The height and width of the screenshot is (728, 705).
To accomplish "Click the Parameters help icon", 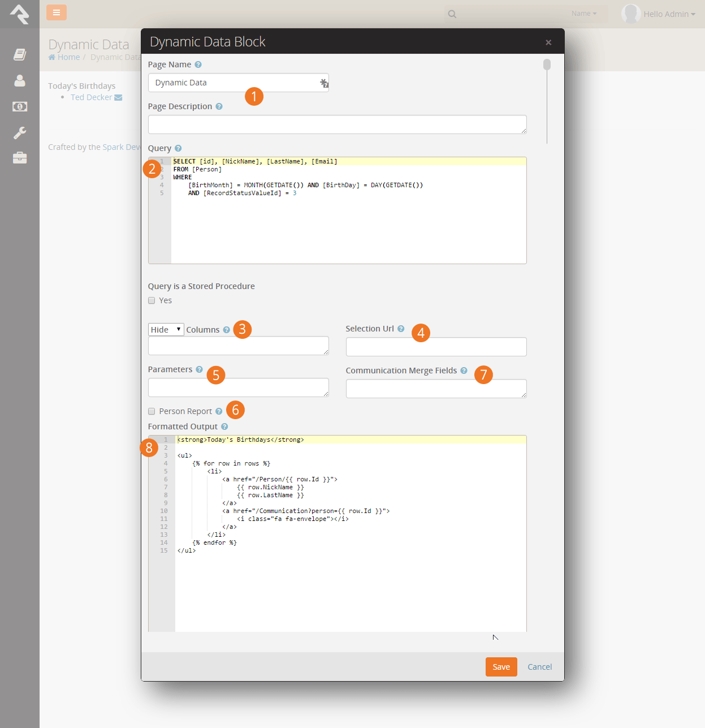I will (199, 369).
